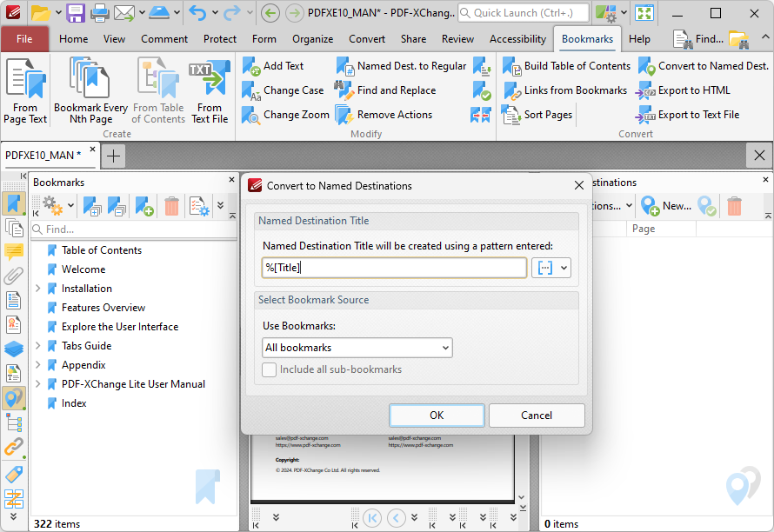Viewport: 774px width, 532px height.
Task: Open the Bookmarks pane options gear
Action: 53,206
